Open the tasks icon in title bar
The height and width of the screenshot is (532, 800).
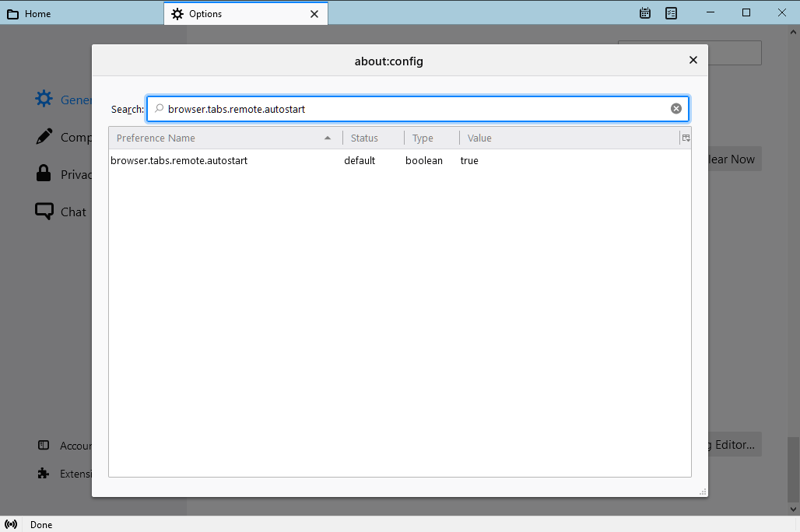pos(672,13)
